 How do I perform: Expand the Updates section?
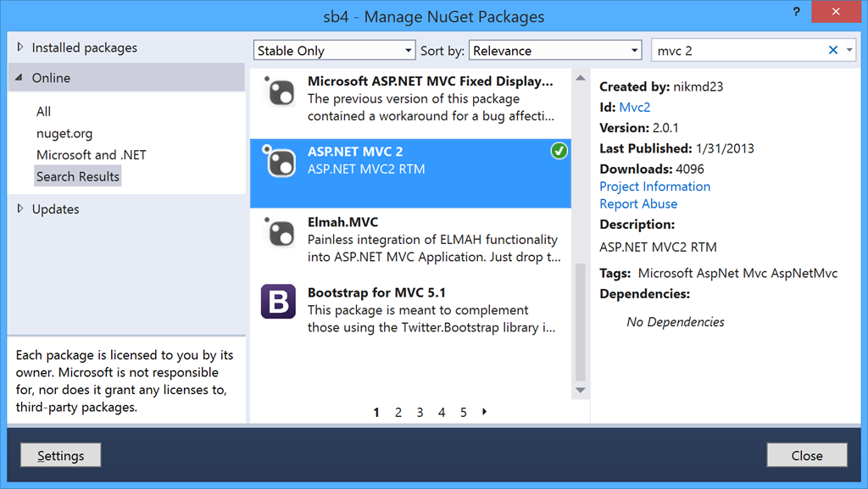[x=20, y=209]
